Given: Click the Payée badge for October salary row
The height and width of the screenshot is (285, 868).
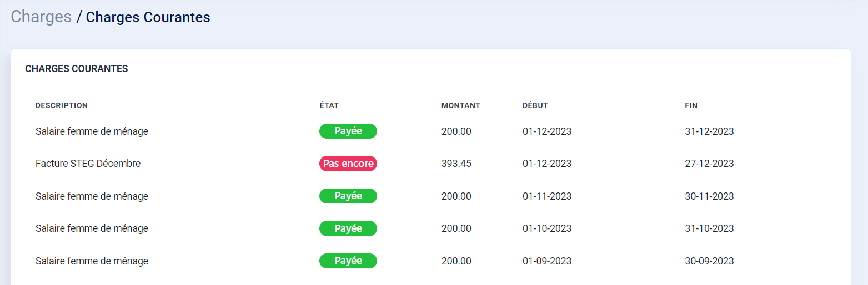Looking at the screenshot, I should click(348, 228).
